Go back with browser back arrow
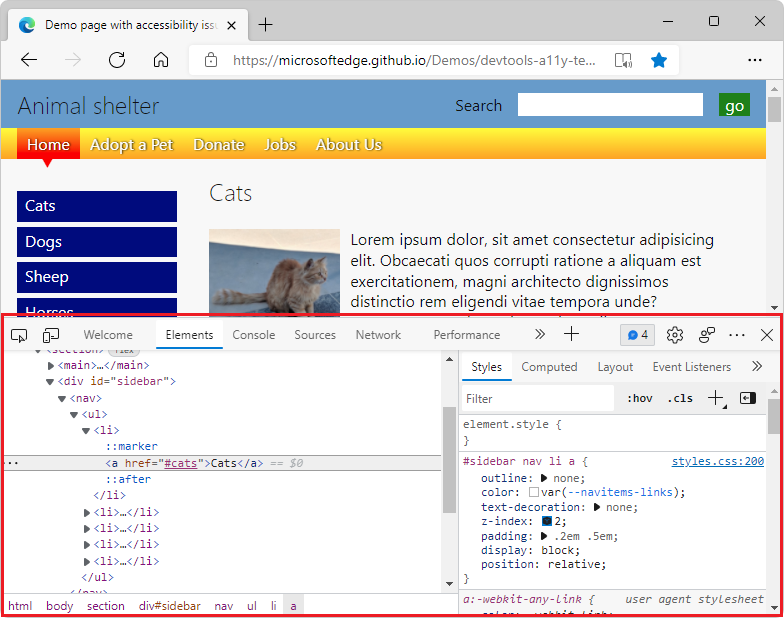This screenshot has height=618, width=784. pyautogui.click(x=29, y=60)
